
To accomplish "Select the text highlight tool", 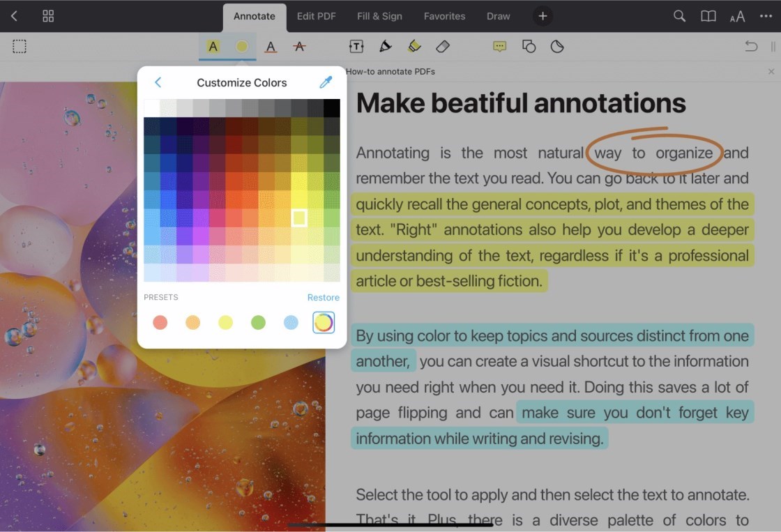I will (213, 47).
